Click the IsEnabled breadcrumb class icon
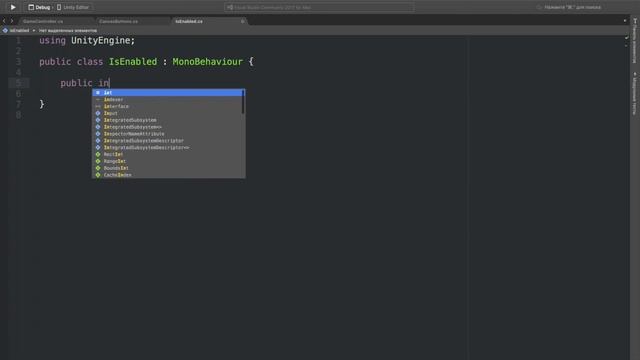This screenshot has height=360, width=640. coord(5,31)
